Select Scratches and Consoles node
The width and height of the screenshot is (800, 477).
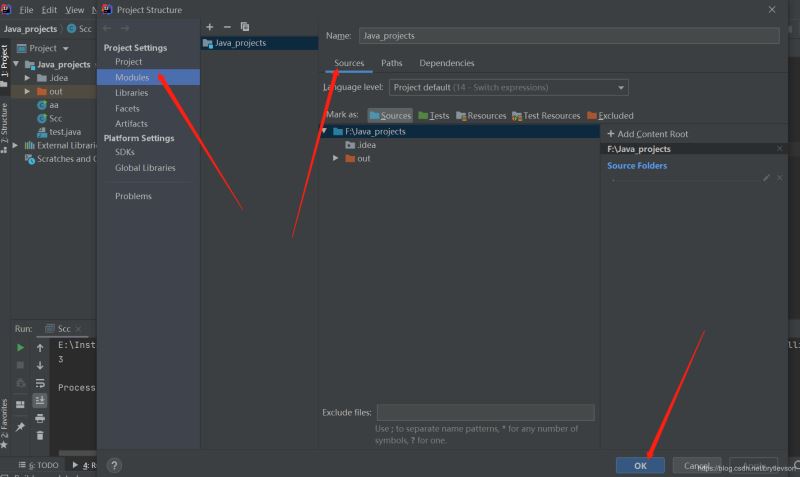click(x=61, y=159)
